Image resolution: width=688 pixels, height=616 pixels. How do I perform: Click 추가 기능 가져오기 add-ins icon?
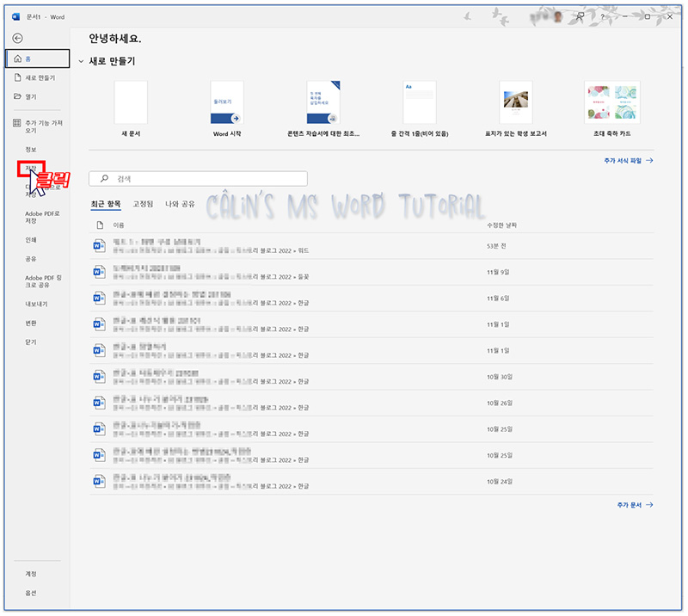[16, 123]
